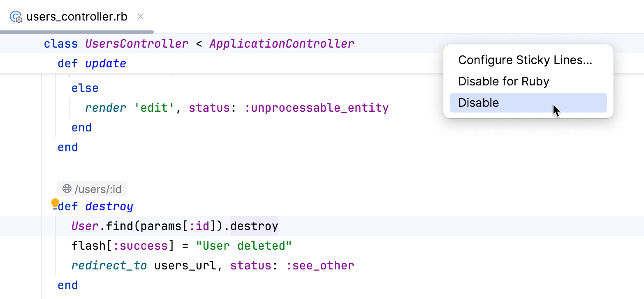
Task: Click the def destroy method name
Action: pyautogui.click(x=109, y=206)
